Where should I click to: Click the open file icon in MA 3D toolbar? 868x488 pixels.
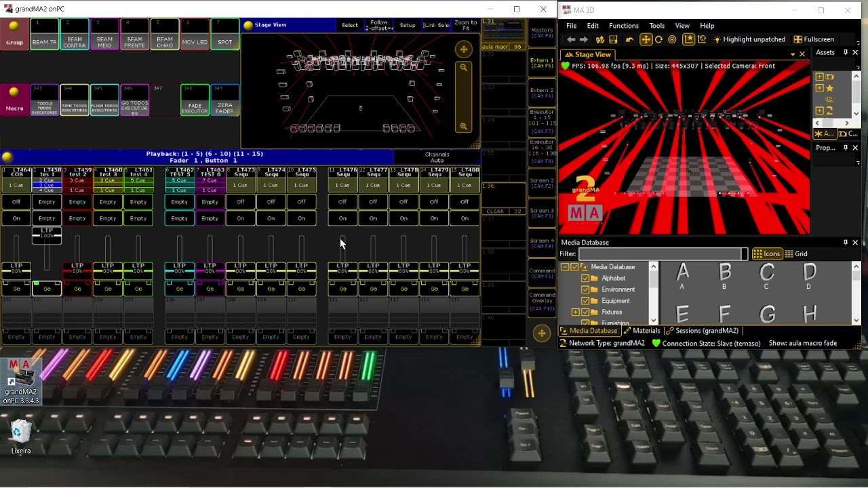600,39
